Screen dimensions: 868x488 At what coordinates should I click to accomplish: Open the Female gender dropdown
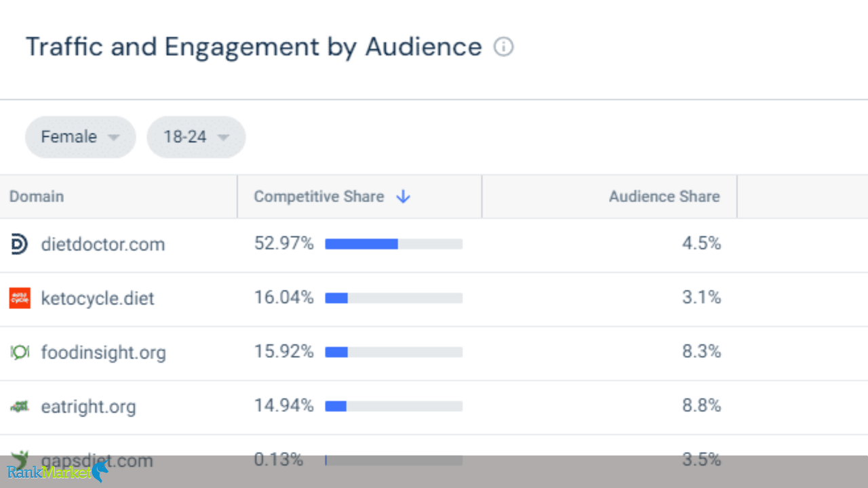81,137
